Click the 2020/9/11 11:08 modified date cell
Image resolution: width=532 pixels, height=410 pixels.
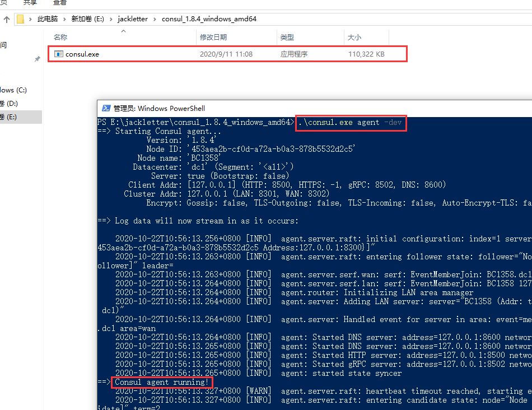pos(226,54)
